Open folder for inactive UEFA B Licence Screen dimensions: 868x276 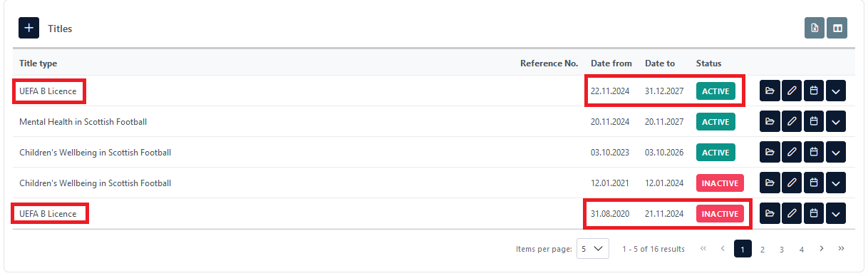[x=770, y=213]
